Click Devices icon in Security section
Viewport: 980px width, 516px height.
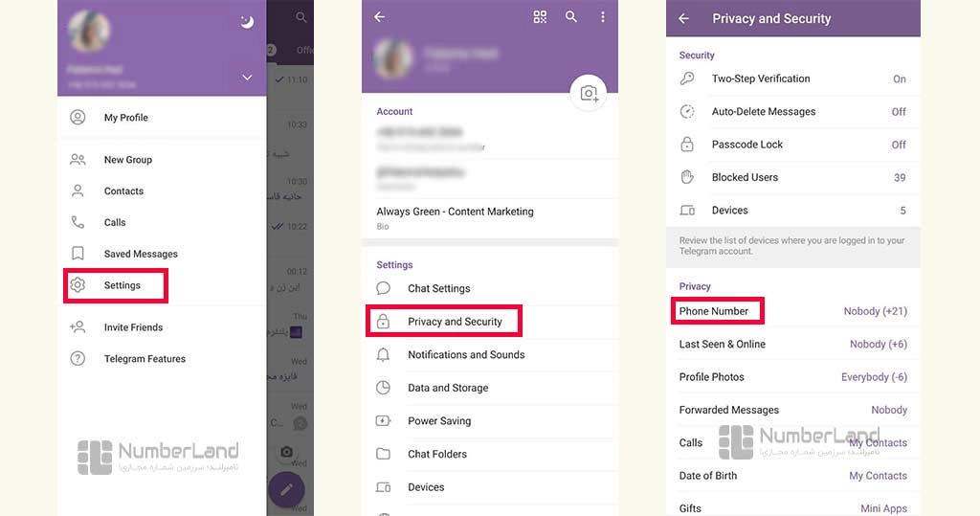click(687, 211)
